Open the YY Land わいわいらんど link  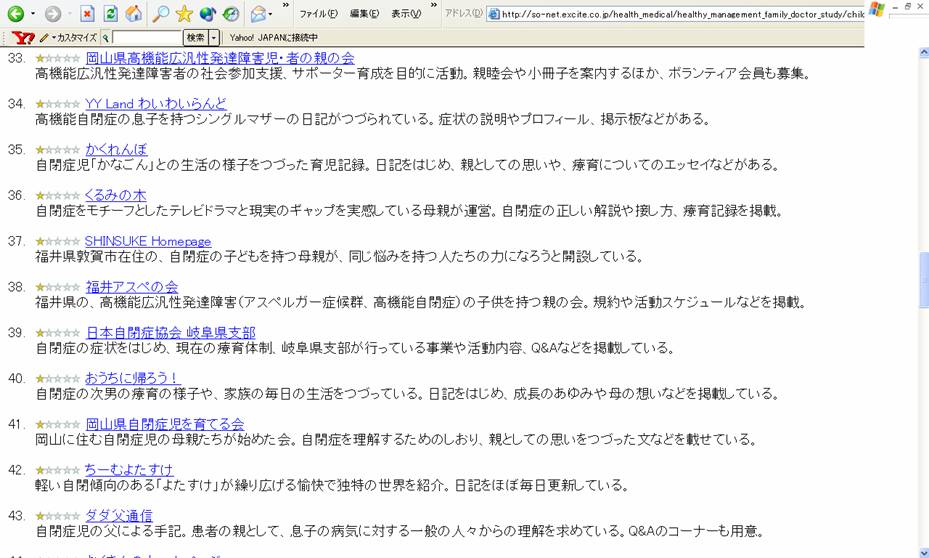pos(155,104)
